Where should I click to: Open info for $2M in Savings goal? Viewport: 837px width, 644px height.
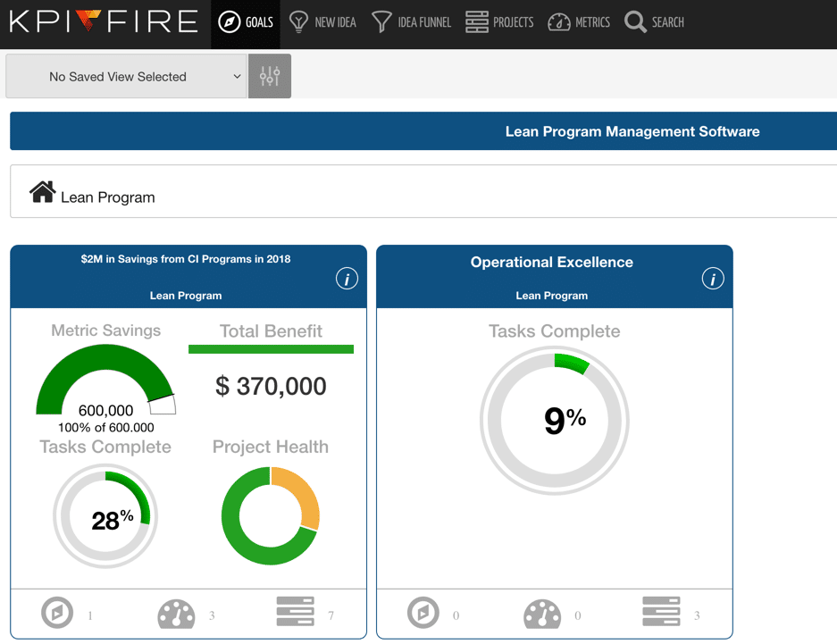(x=347, y=279)
